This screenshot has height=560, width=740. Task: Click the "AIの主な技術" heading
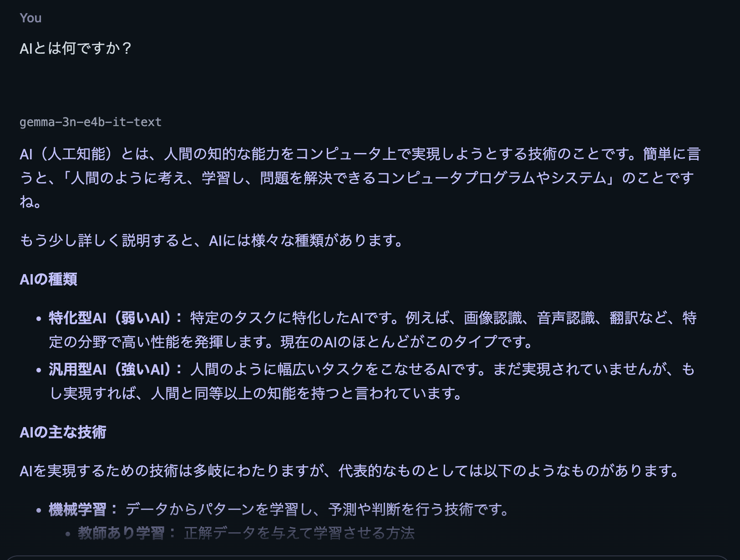pyautogui.click(x=63, y=432)
